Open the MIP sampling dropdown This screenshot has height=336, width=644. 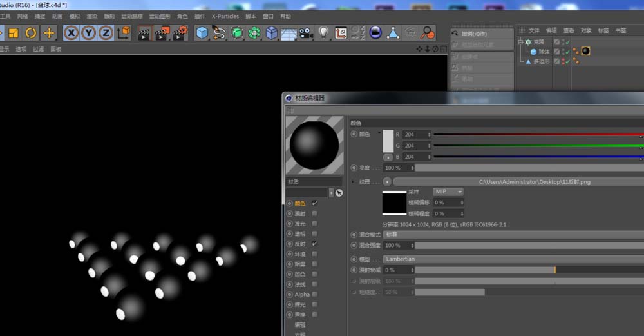pyautogui.click(x=448, y=192)
